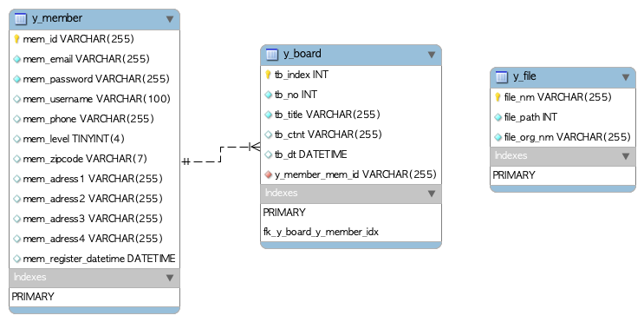Collapse the y_board table with its header arrow

(432, 55)
